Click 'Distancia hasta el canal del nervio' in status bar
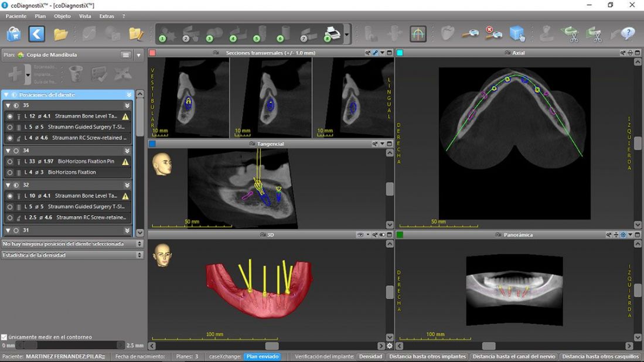The height and width of the screenshot is (362, 644). pyautogui.click(x=513, y=356)
